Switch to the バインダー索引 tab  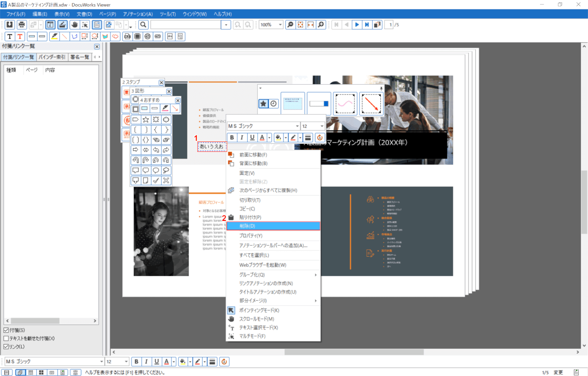(52, 57)
